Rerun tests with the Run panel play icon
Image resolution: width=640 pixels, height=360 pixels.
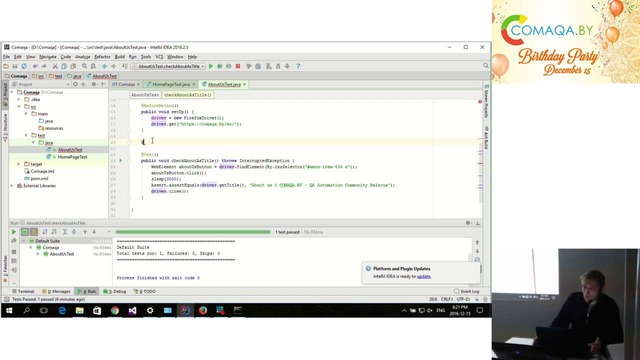(x=13, y=232)
